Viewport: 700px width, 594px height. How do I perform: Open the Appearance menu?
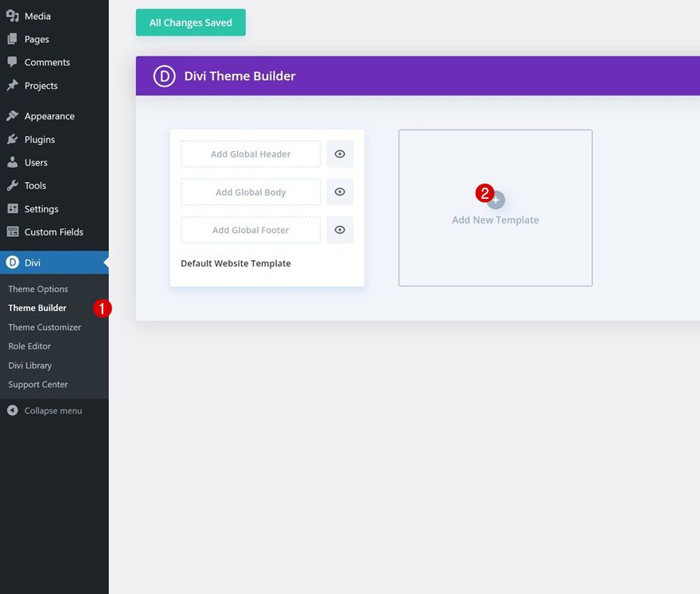[49, 116]
